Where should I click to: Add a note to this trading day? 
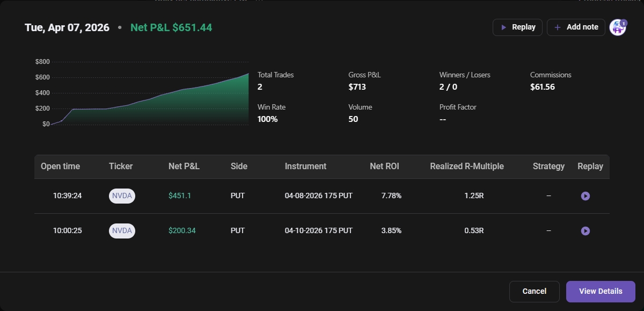pyautogui.click(x=576, y=27)
